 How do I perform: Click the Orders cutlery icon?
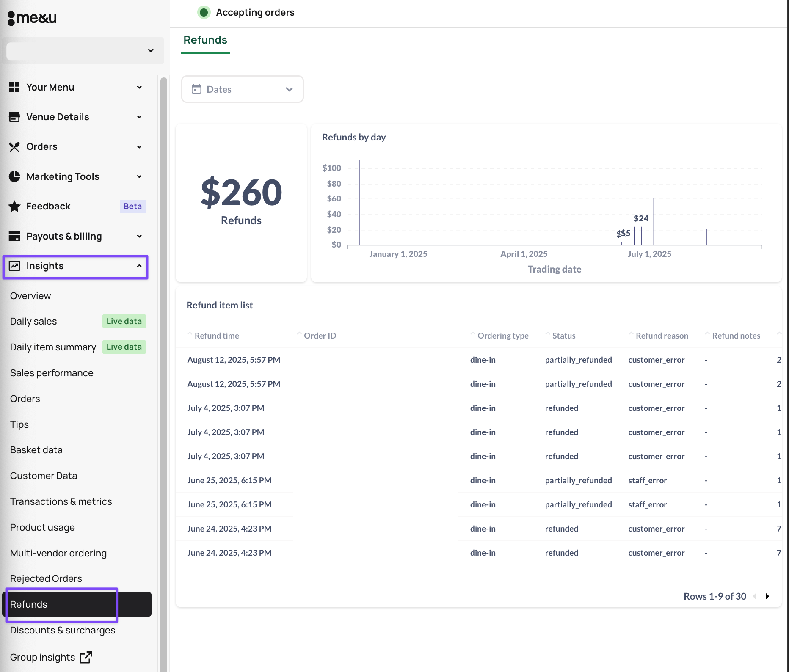[14, 147]
